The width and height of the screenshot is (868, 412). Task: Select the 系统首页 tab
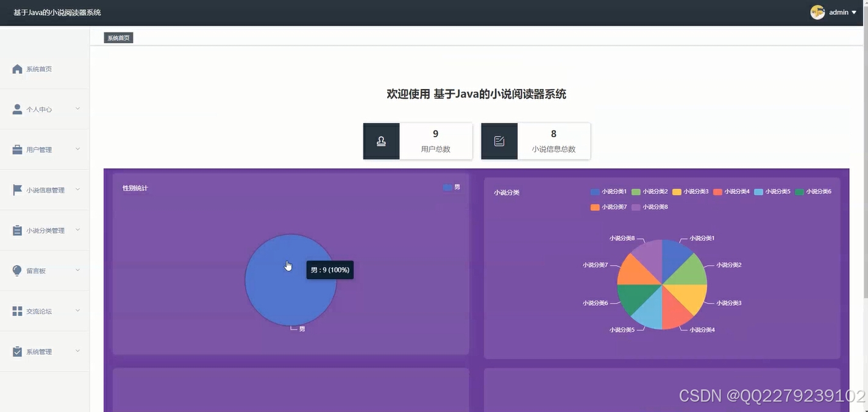(118, 37)
